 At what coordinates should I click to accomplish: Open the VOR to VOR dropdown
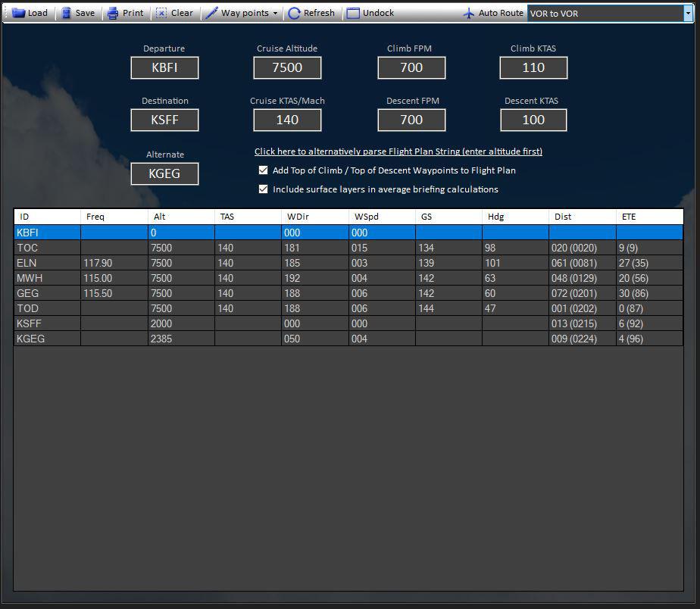pyautogui.click(x=687, y=14)
